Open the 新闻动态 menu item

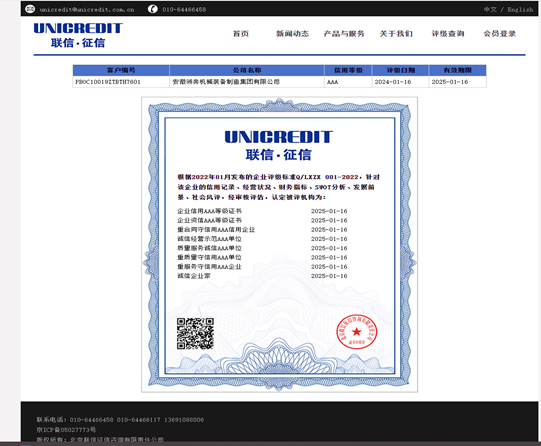point(292,33)
